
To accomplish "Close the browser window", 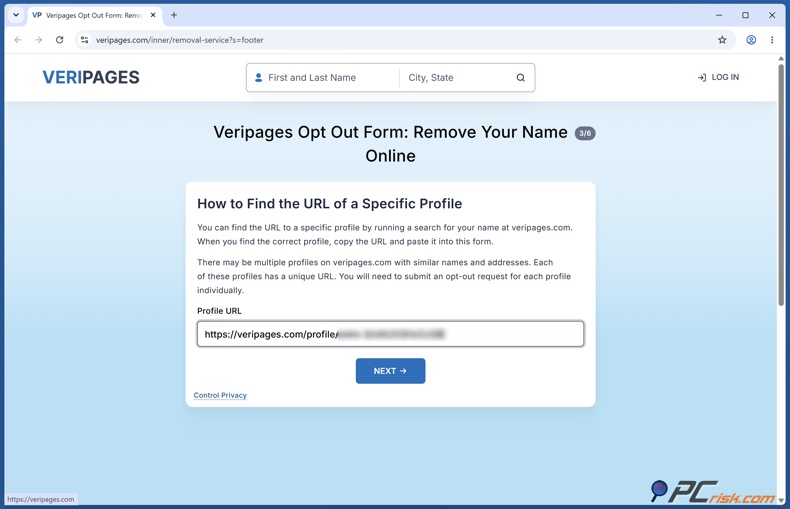I will [772, 15].
